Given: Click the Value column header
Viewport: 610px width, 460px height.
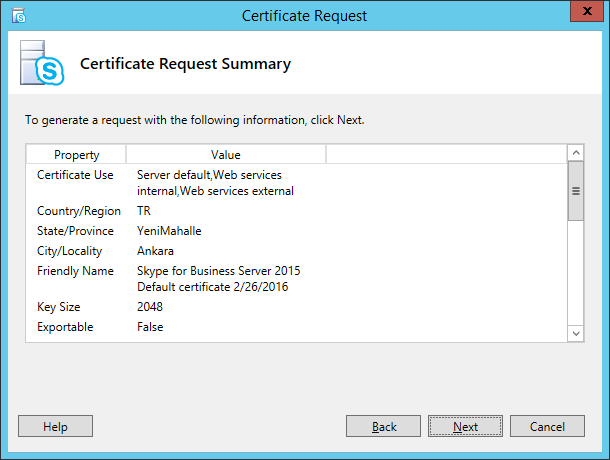Looking at the screenshot, I should (226, 155).
